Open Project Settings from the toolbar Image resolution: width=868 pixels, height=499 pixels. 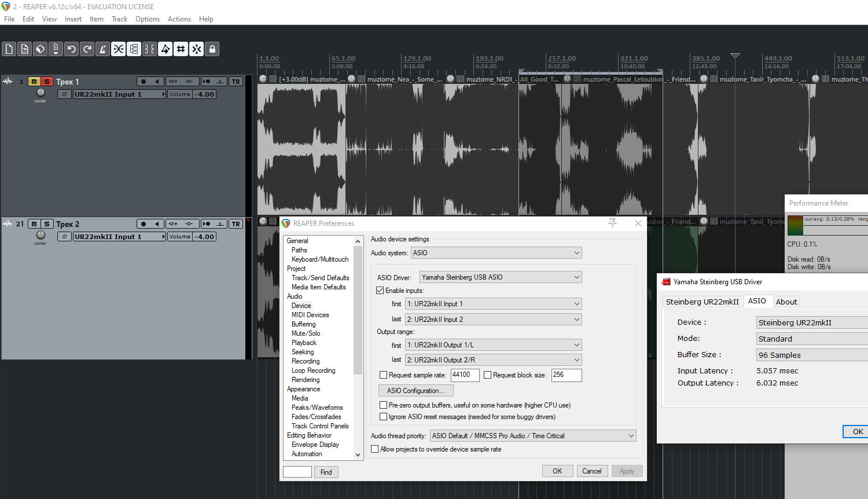[56, 49]
